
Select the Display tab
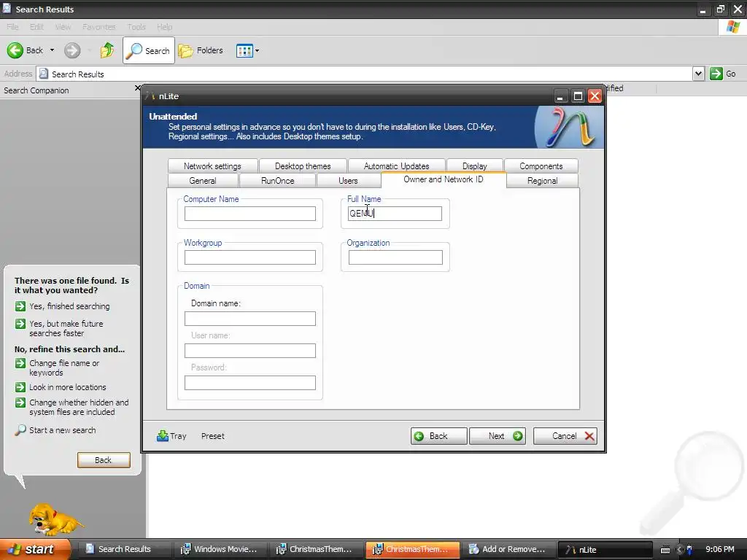[474, 166]
